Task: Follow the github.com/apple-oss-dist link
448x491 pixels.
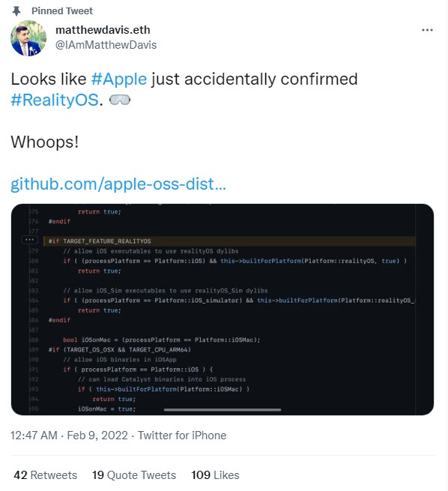Action: coord(118,184)
